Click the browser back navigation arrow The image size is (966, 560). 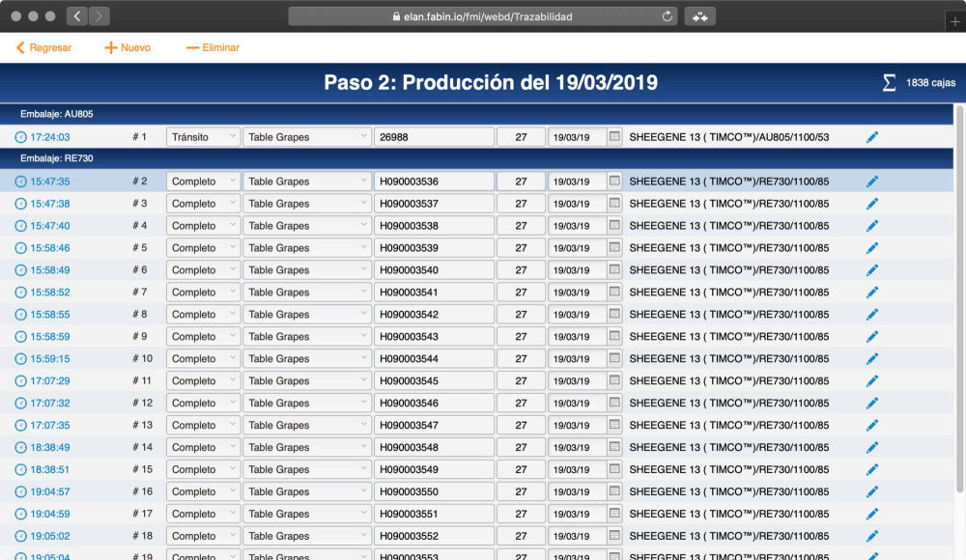coord(77,16)
